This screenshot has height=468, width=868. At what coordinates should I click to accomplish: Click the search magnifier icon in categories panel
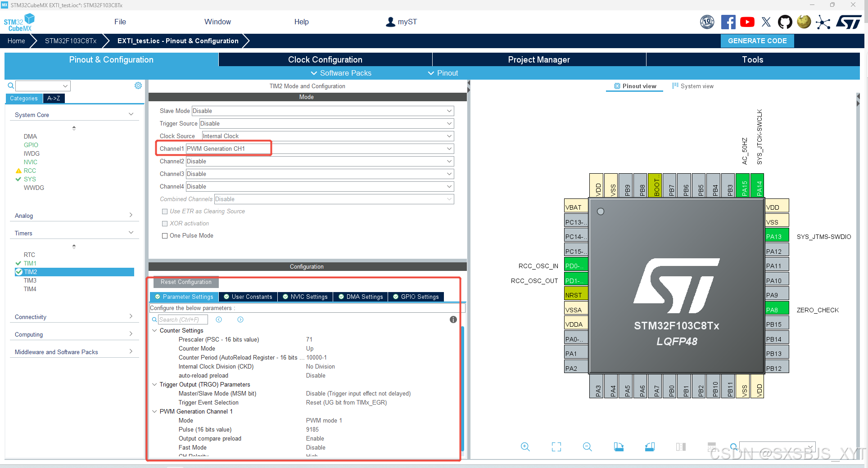click(x=11, y=85)
